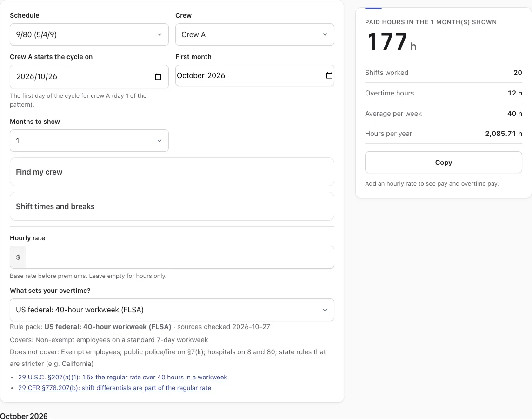Click the First month field October 2026
The height and width of the screenshot is (419, 532).
pyautogui.click(x=255, y=75)
